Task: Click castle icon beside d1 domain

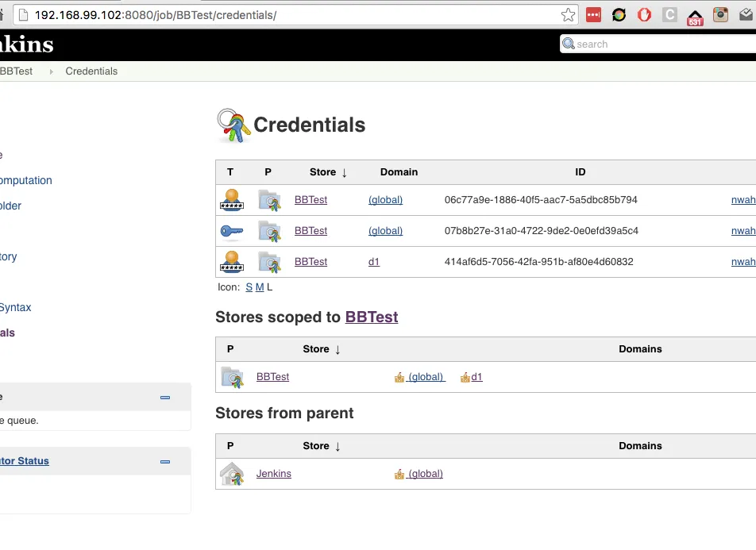Action: 465,378
